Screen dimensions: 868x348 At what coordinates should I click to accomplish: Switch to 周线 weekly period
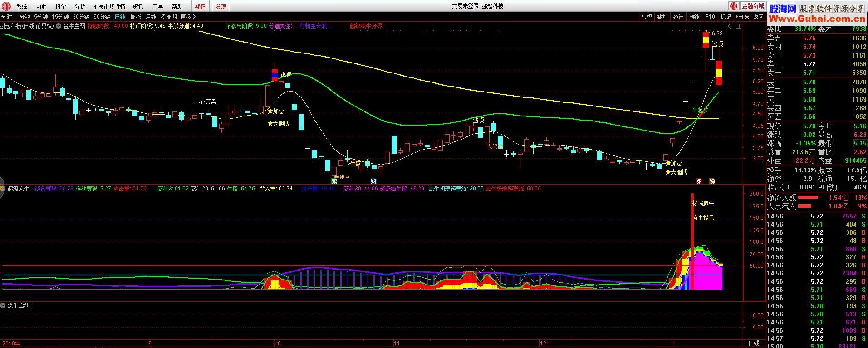pyautogui.click(x=136, y=17)
